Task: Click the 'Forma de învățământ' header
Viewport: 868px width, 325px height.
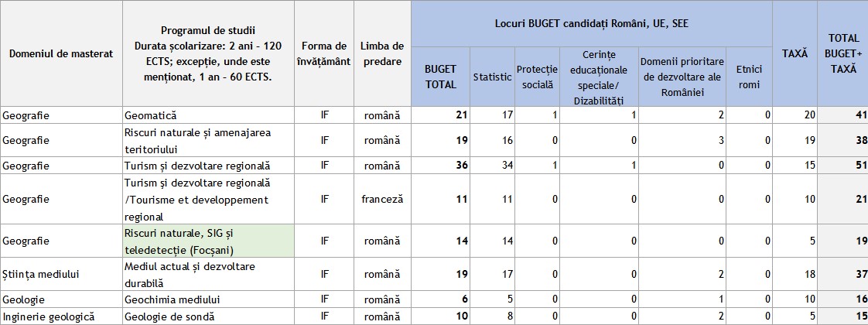Action: click(324, 53)
